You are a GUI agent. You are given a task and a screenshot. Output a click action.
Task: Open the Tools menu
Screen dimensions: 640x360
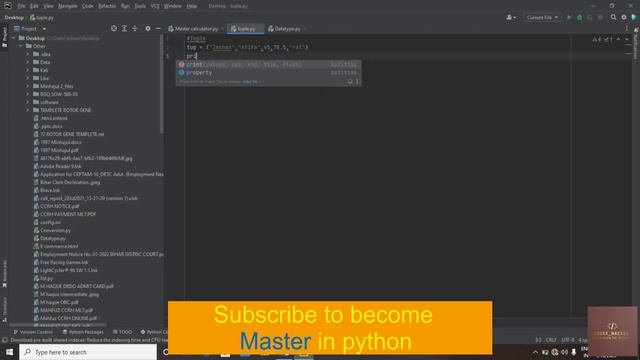coord(140,6)
